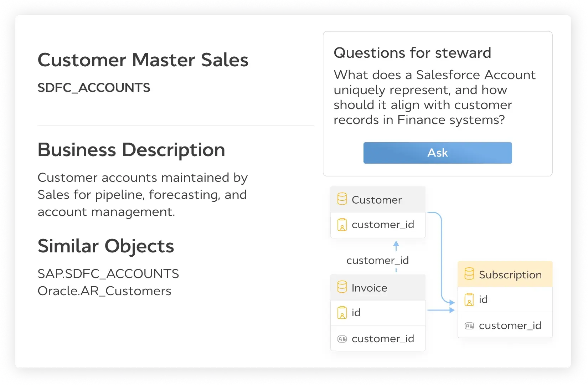This screenshot has width=588, height=385.
Task: Open Oracle.AR_Customers similar object
Action: click(x=104, y=291)
